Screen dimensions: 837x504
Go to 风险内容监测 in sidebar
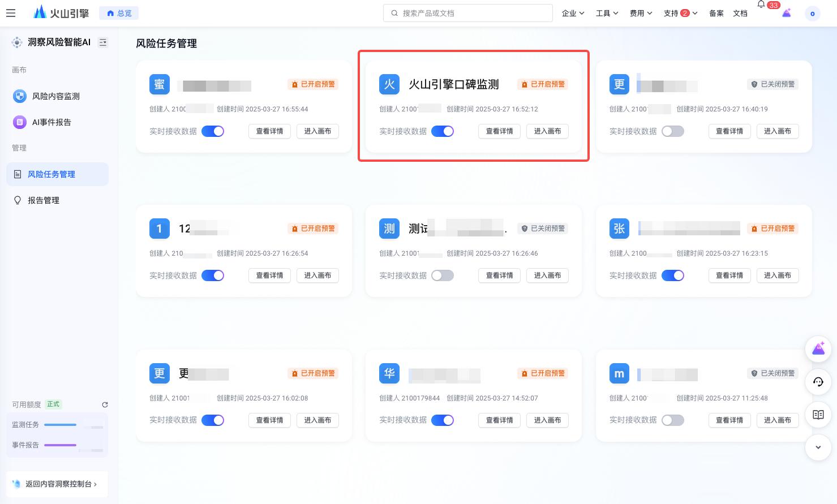click(x=55, y=96)
